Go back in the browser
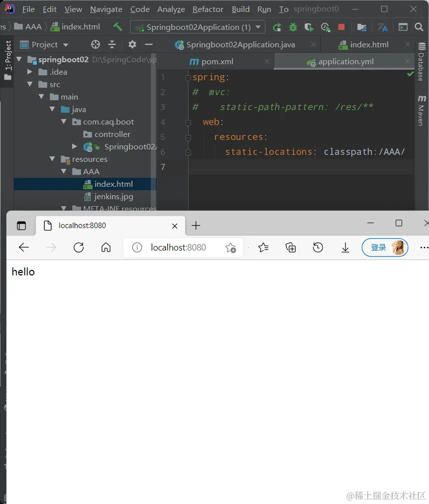The width and height of the screenshot is (429, 504). 24,248
